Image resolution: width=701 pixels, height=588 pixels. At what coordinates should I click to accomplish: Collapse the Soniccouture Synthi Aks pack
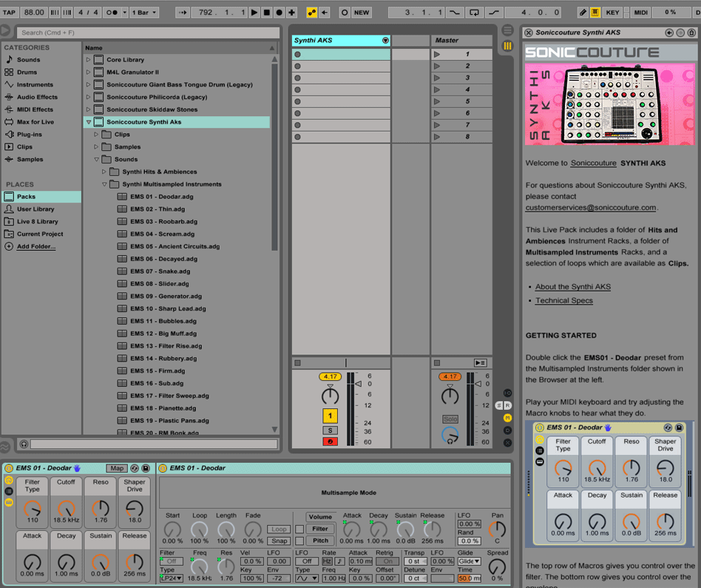tap(89, 122)
